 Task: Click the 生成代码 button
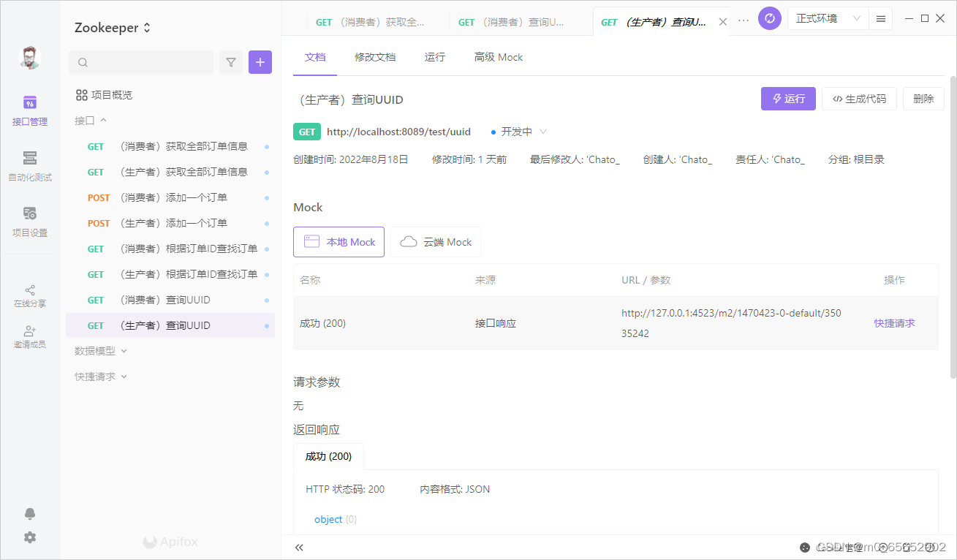[x=859, y=99]
